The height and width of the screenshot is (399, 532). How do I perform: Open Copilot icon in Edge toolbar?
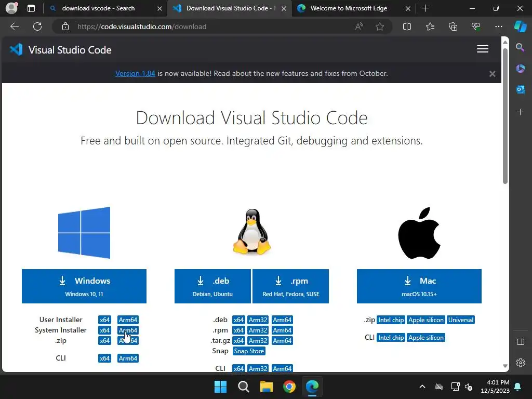(520, 26)
